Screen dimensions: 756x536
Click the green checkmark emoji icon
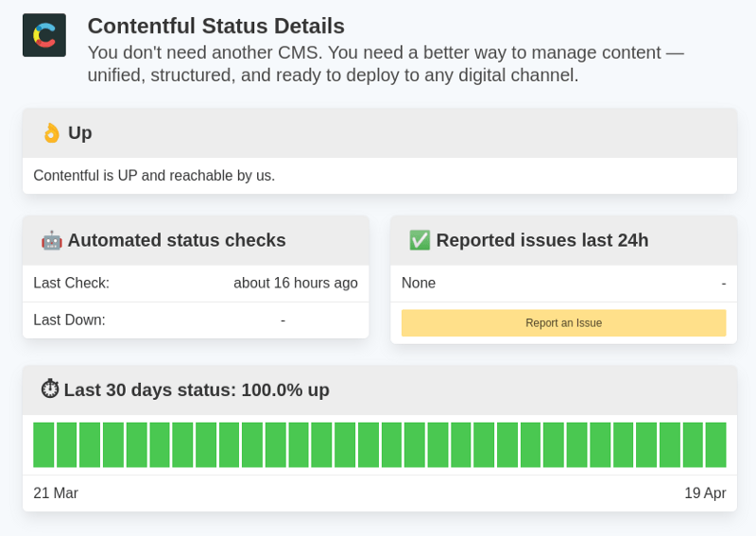pos(420,240)
